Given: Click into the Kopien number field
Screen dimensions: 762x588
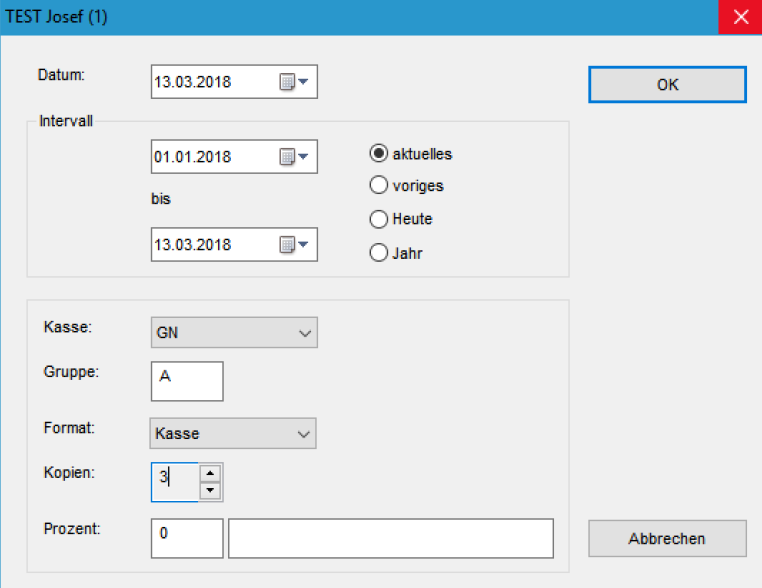Looking at the screenshot, I should [175, 482].
